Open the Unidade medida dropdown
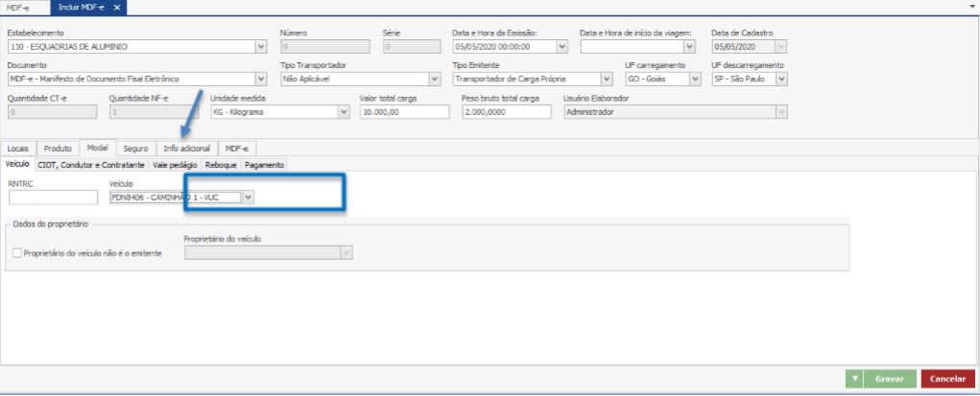The image size is (980, 396). 345,111
